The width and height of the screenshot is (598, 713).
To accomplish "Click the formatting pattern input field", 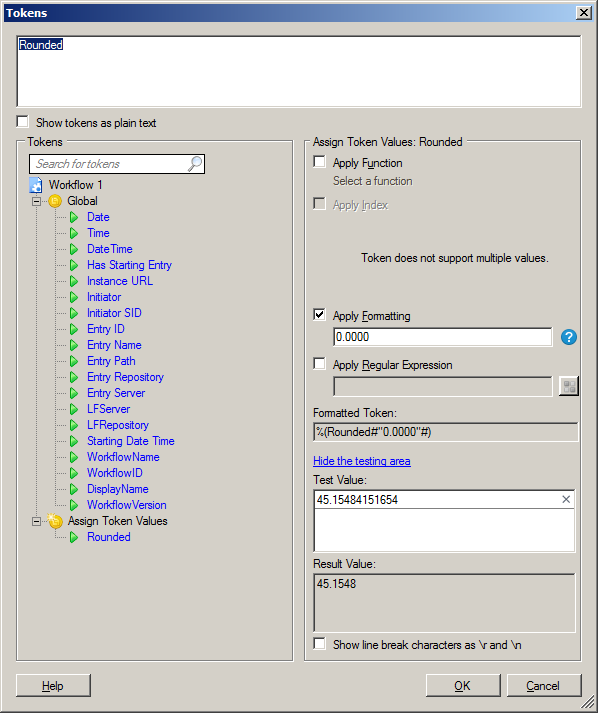I will click(x=442, y=337).
